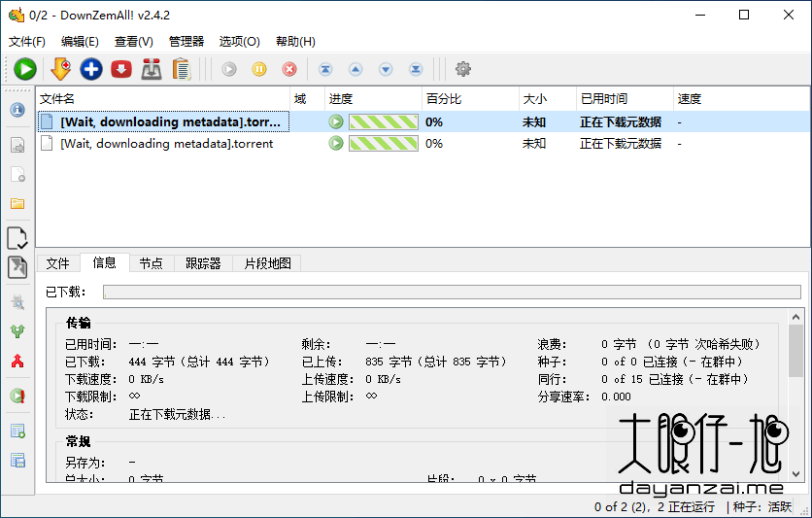
Task: Open the 管理器 menu
Action: [x=186, y=42]
